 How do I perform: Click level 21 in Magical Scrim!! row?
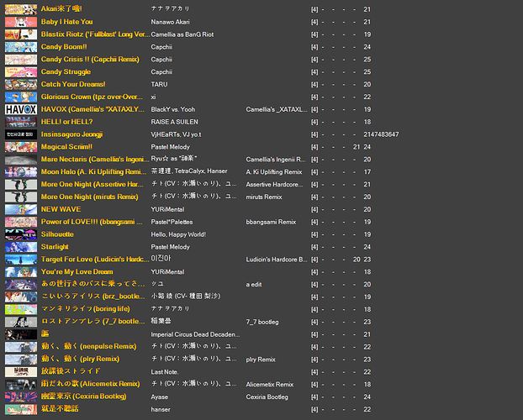tap(357, 147)
